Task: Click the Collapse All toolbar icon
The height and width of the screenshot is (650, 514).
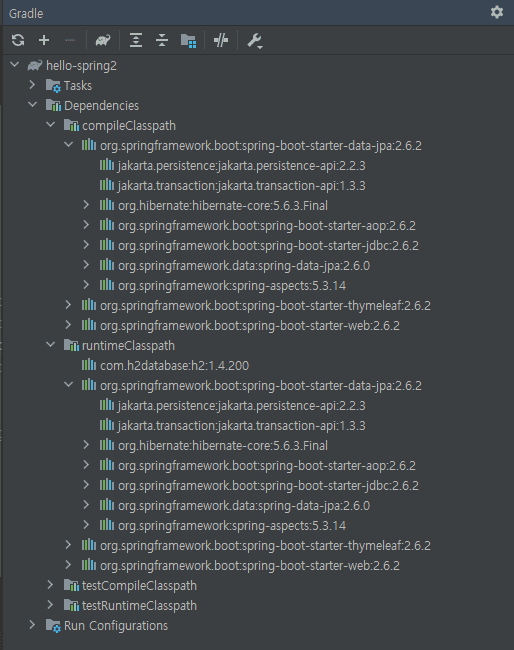Action: point(162,40)
